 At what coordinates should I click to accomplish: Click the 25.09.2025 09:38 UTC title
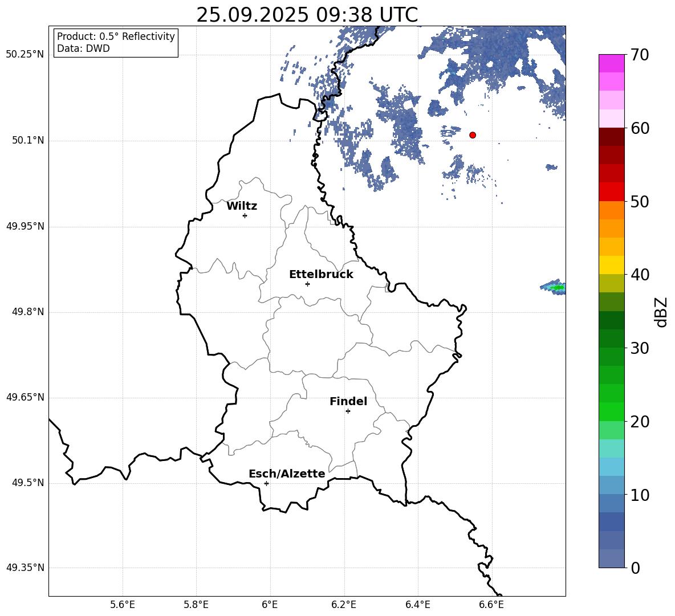(x=307, y=15)
